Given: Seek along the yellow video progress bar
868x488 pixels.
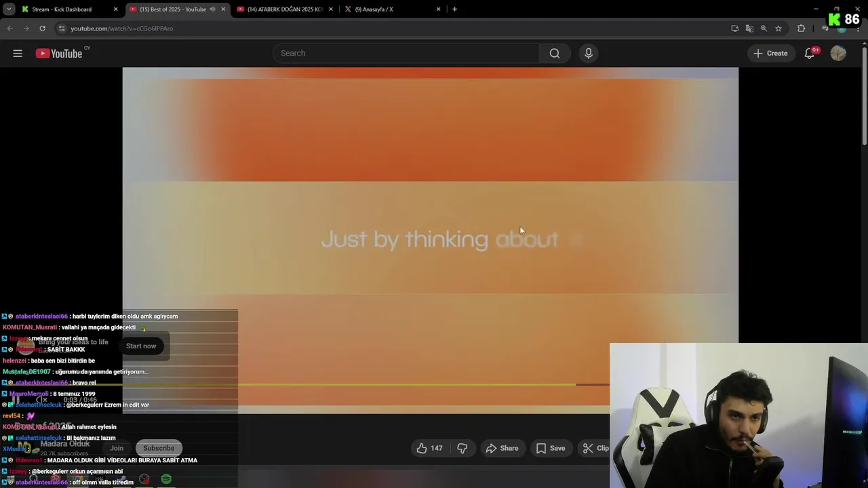Looking at the screenshot, I should coord(366,384).
